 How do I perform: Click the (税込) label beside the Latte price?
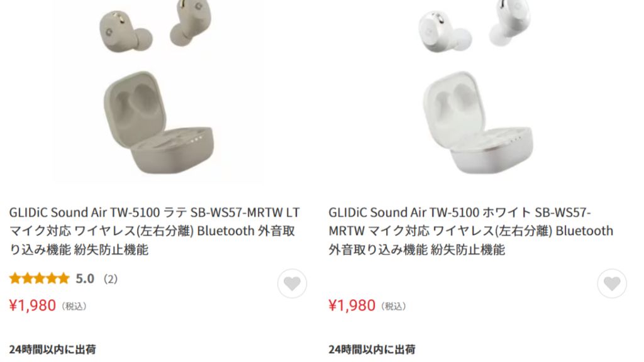74,306
